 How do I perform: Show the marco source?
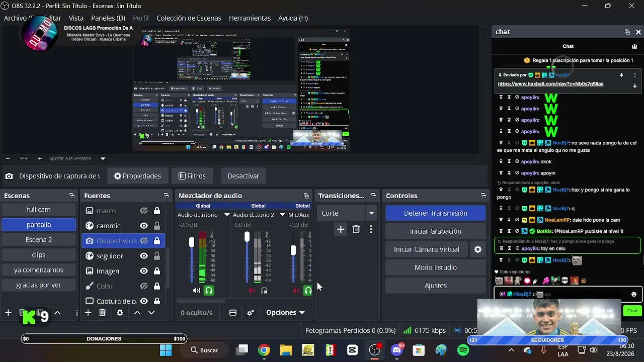click(144, 211)
